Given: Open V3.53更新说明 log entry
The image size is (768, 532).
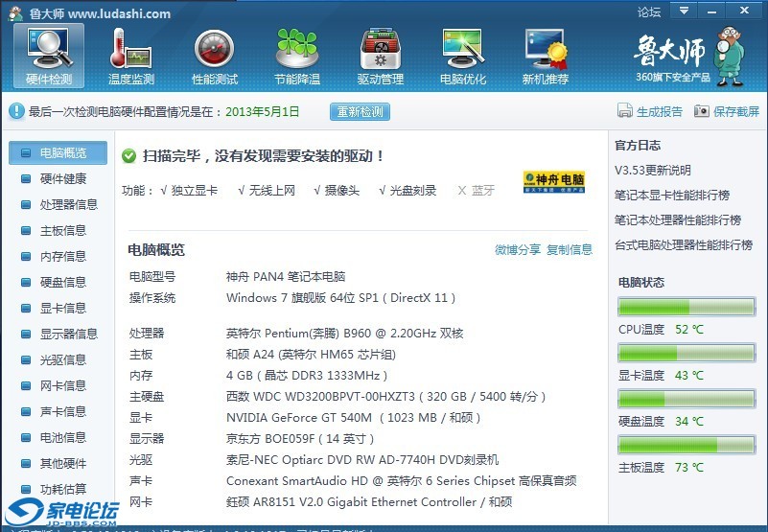Looking at the screenshot, I should point(652,171).
